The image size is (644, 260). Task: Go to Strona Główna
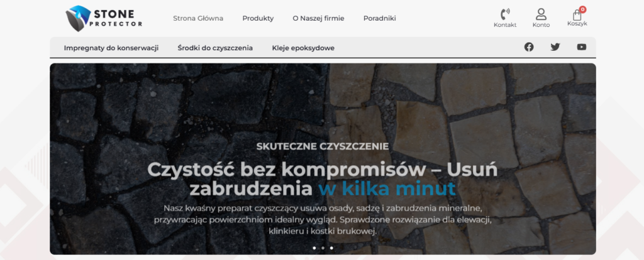coord(198,18)
